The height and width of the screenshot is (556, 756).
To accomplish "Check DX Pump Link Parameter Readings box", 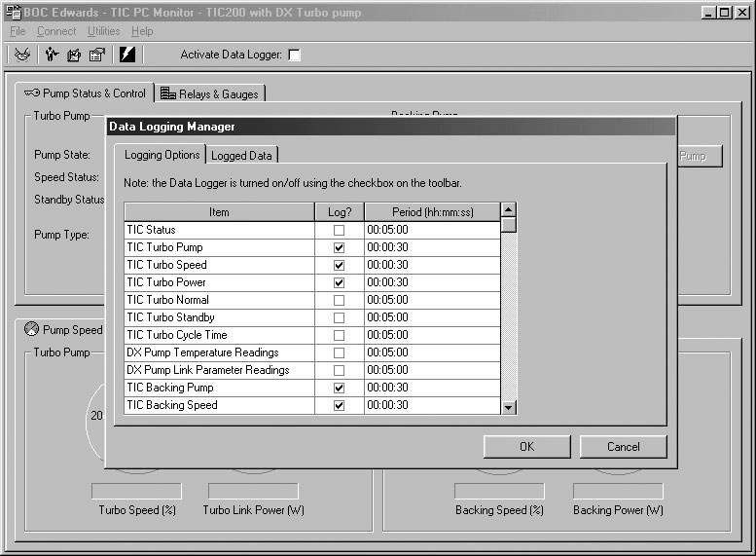I will coord(339,370).
